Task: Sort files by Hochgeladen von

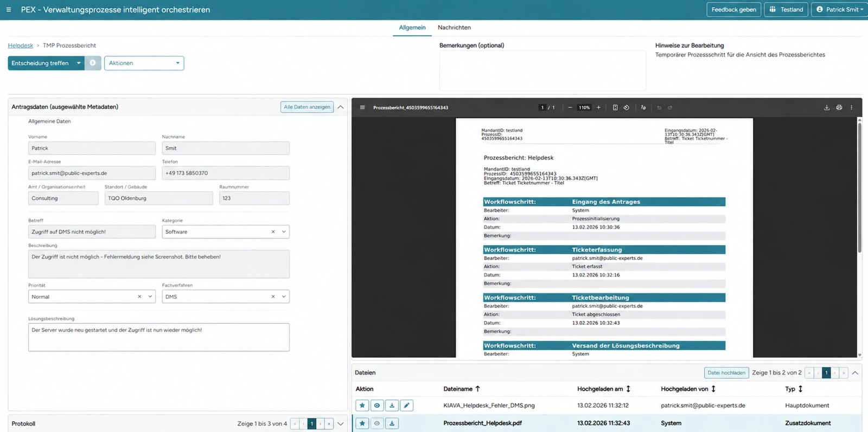Action: click(688, 389)
